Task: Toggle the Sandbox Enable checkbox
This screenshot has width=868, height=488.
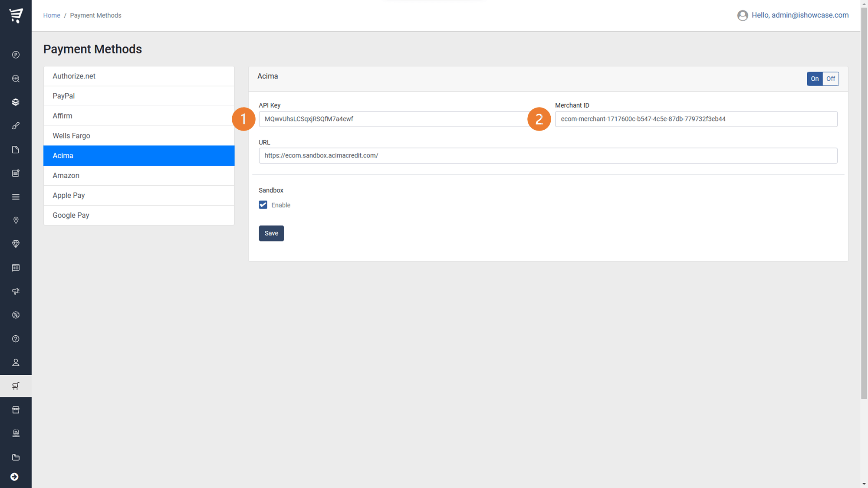Action: point(263,205)
